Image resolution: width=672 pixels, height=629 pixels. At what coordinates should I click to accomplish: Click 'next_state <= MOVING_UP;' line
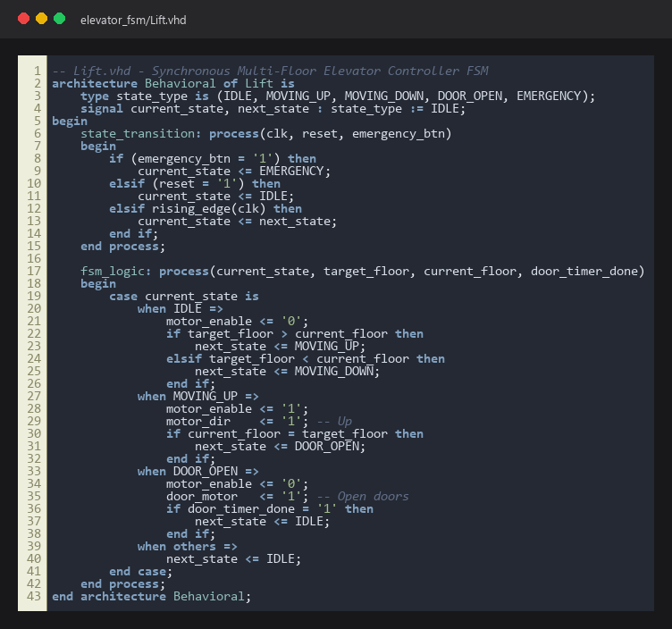[280, 346]
